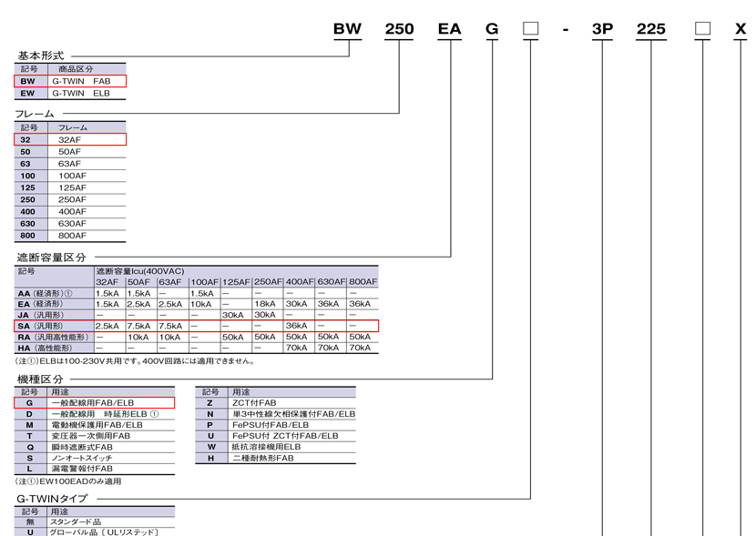The image size is (756, 536).
Task: Click the '機種区分' section heading
Action: 40,379
